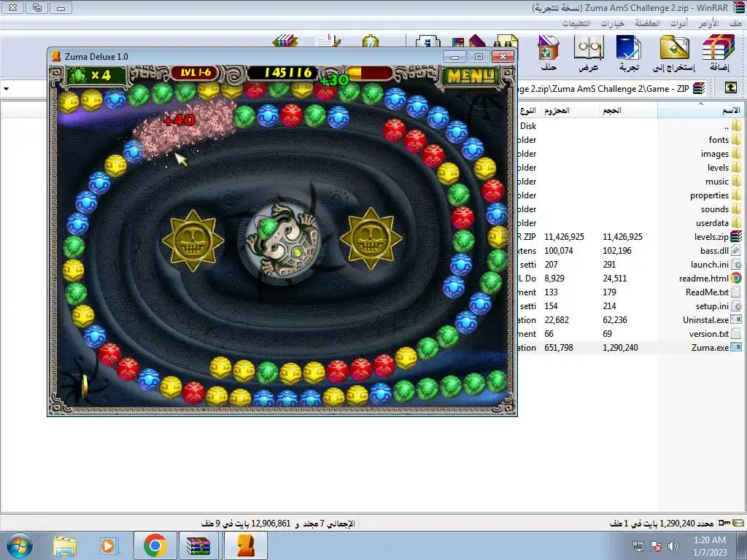This screenshot has width=747, height=560.
Task: Click size value 1,290,240 for Zuma.exe
Action: click(x=620, y=347)
